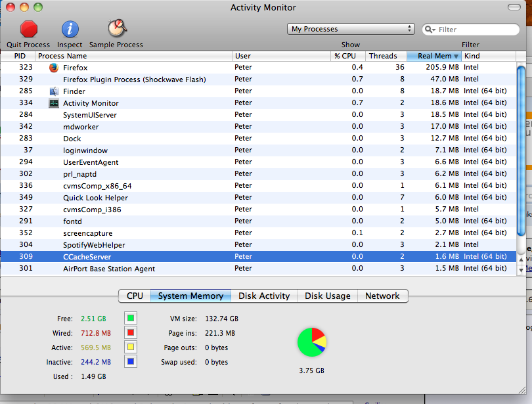The width and height of the screenshot is (532, 404).
Task: Click the scrollbar down arrow
Action: pos(521,270)
